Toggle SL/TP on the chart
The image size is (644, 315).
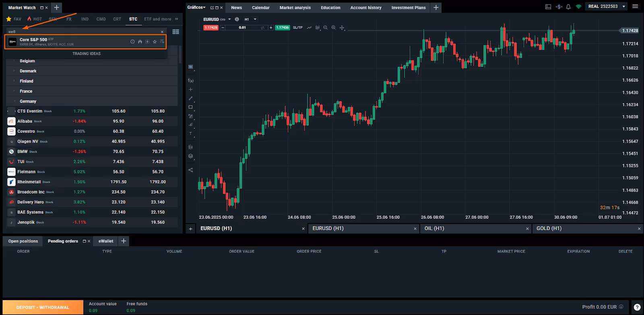tap(298, 28)
